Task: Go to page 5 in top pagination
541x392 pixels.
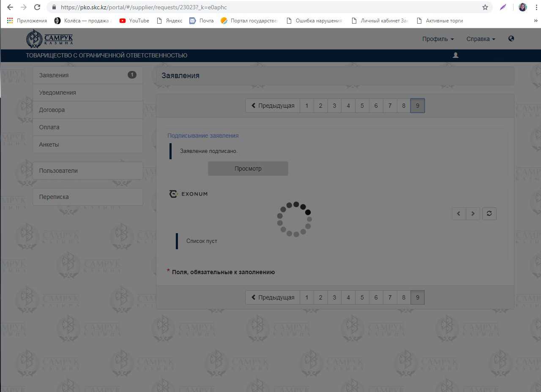Action: 362,106
